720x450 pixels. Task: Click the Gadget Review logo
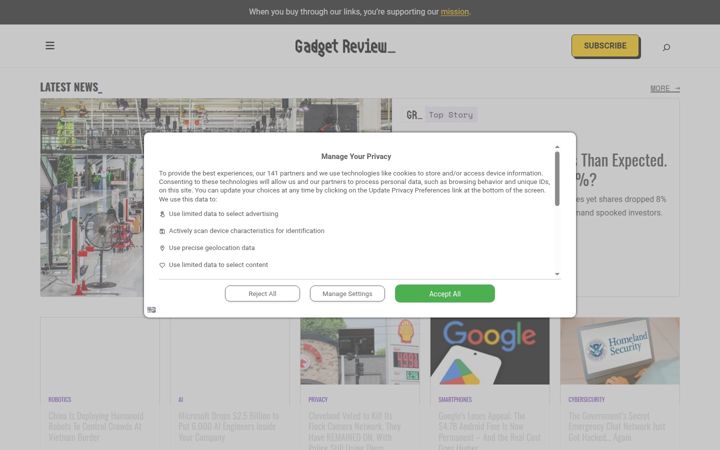(345, 46)
